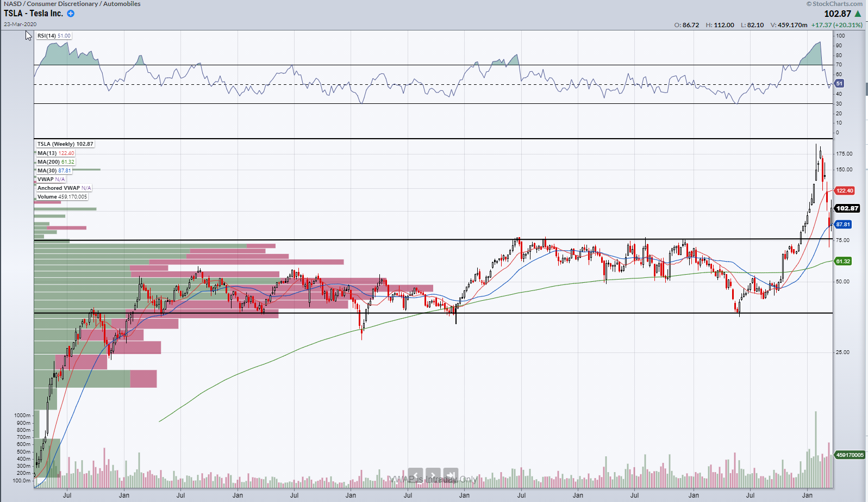The image size is (868, 502).
Task: Click the 23-Mar-2020 date text
Action: point(20,24)
